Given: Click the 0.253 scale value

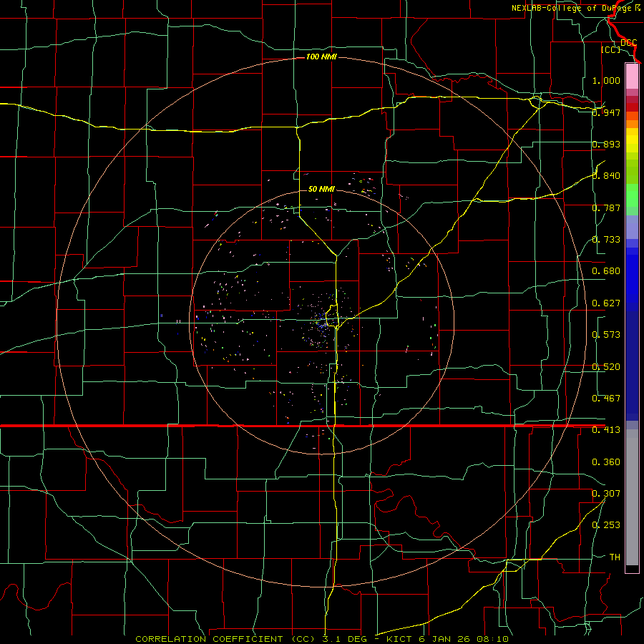Looking at the screenshot, I should [x=606, y=525].
